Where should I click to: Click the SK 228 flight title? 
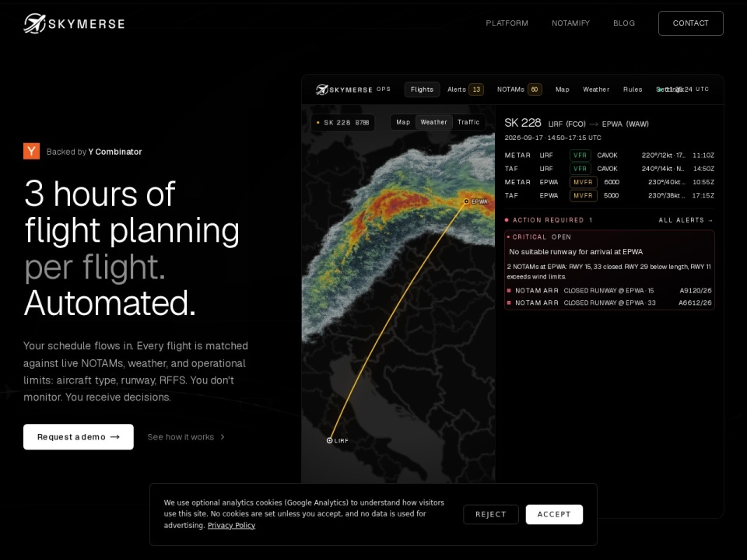(x=523, y=123)
